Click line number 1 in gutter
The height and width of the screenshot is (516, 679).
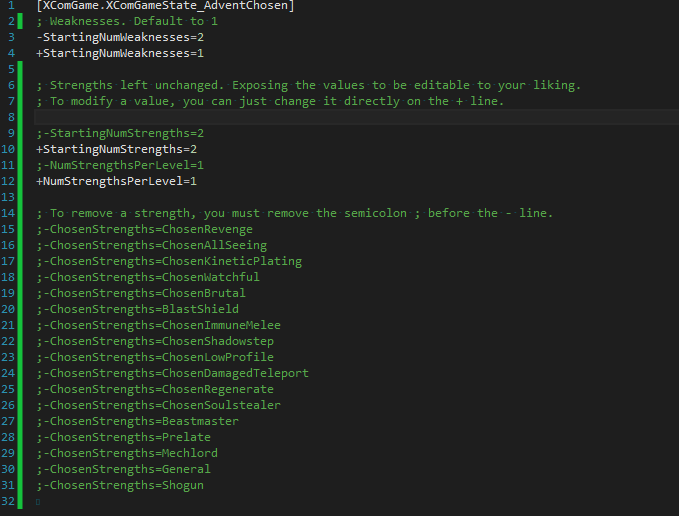[x=11, y=6]
